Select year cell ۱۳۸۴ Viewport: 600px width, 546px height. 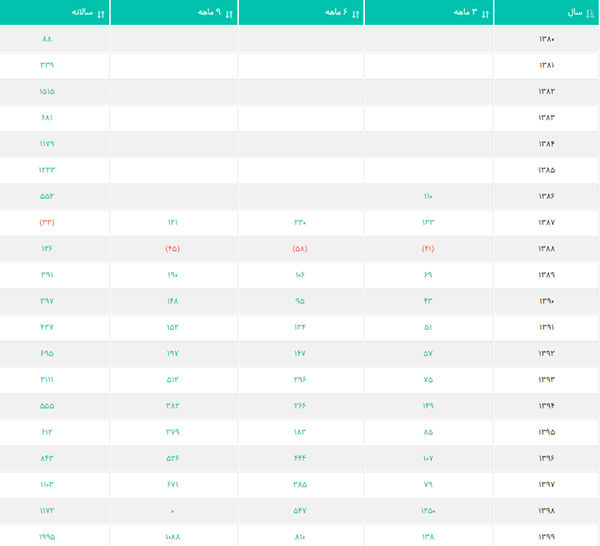[x=546, y=144]
